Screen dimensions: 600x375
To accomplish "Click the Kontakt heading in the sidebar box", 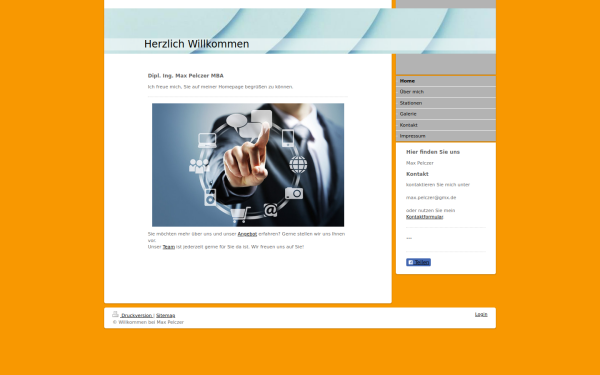I will (x=417, y=174).
